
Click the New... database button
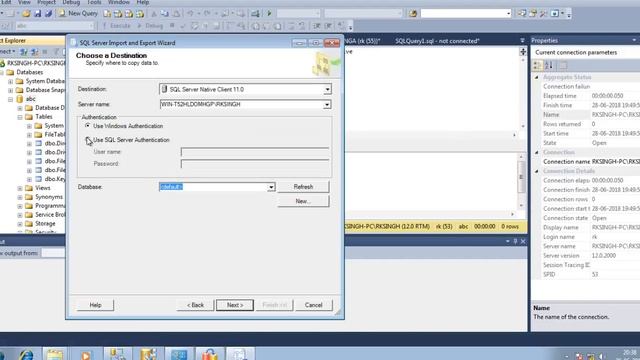303,201
